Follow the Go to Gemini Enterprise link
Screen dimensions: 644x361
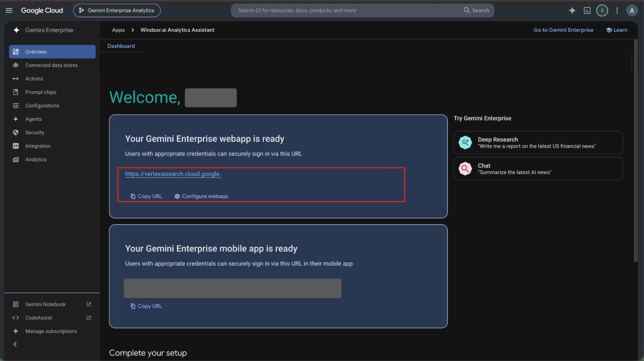(563, 30)
